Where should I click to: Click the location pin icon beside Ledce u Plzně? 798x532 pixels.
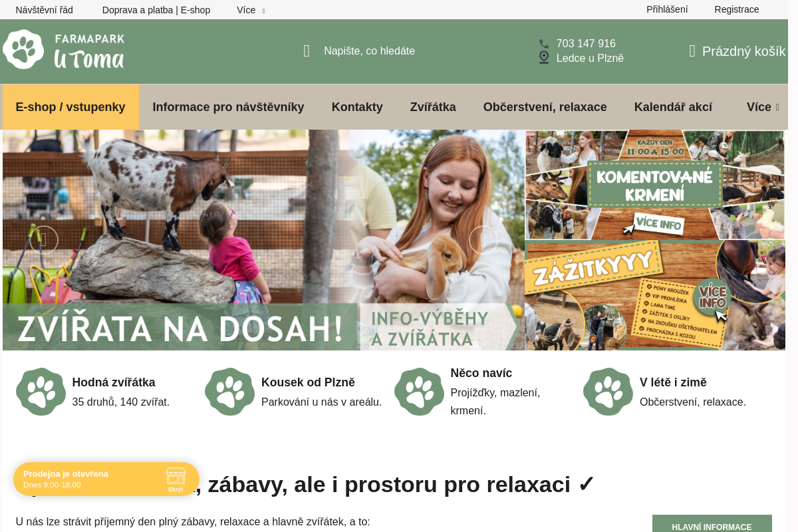[x=544, y=58]
